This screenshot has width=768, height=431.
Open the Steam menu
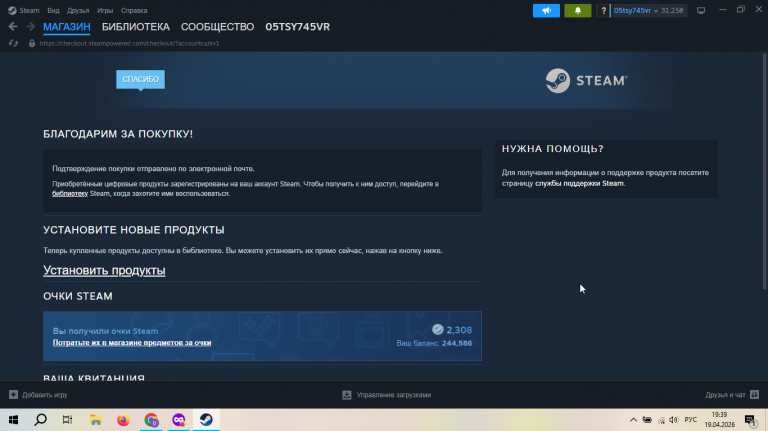tap(29, 10)
